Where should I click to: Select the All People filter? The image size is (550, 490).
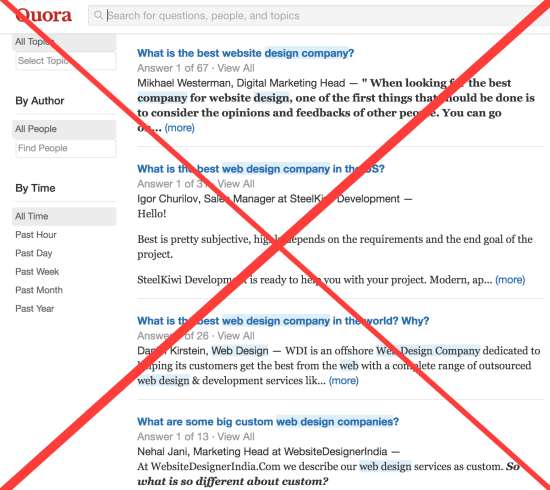(x=65, y=129)
